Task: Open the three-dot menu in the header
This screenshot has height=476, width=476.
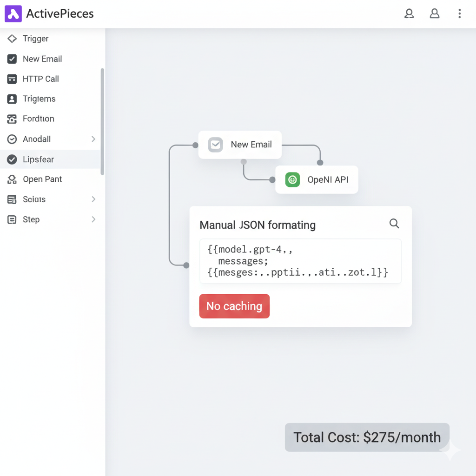Action: (459, 13)
